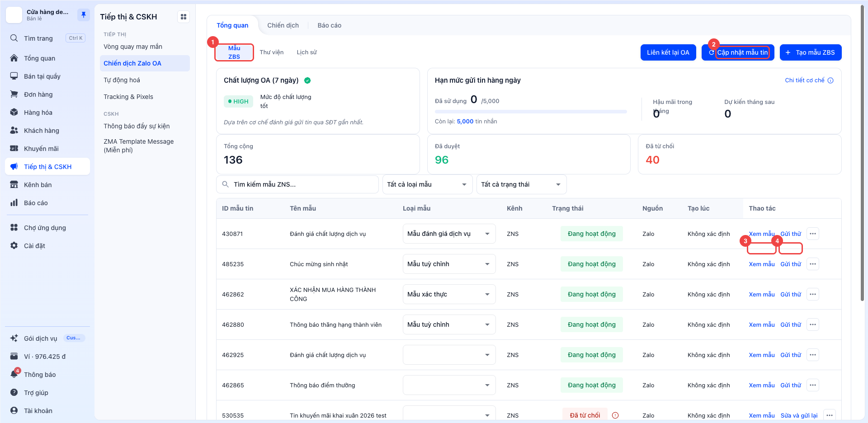Screen dimensions: 868x423
Task: Open more options for template 485235
Action: tap(813, 264)
